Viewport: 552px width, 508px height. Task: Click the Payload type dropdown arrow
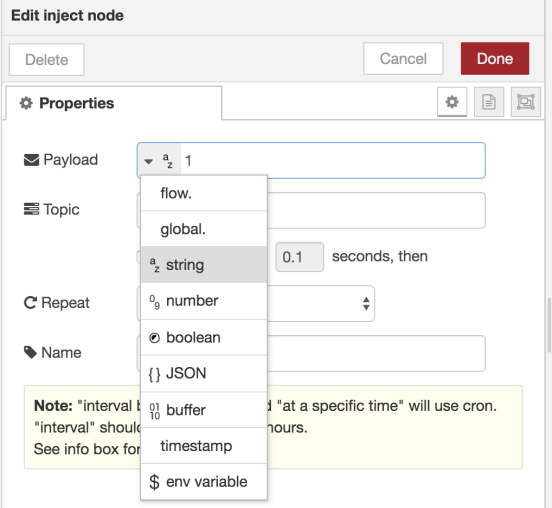click(x=149, y=161)
